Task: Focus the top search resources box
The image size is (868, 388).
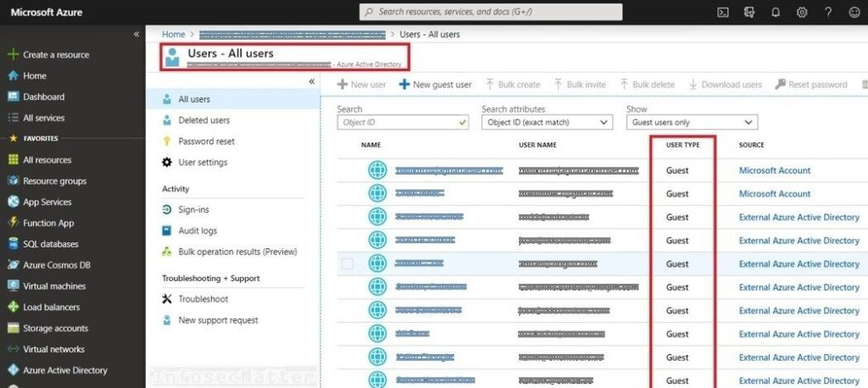Action: (x=491, y=12)
